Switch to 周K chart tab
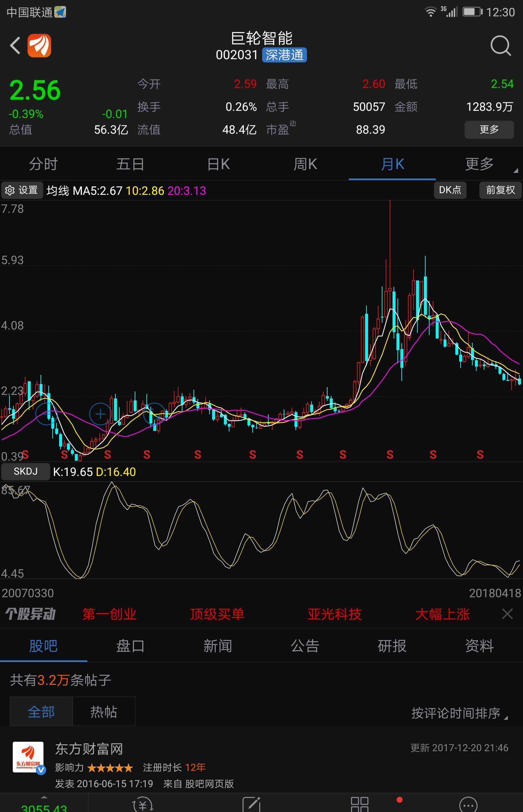This screenshot has height=812, width=523. click(x=305, y=164)
